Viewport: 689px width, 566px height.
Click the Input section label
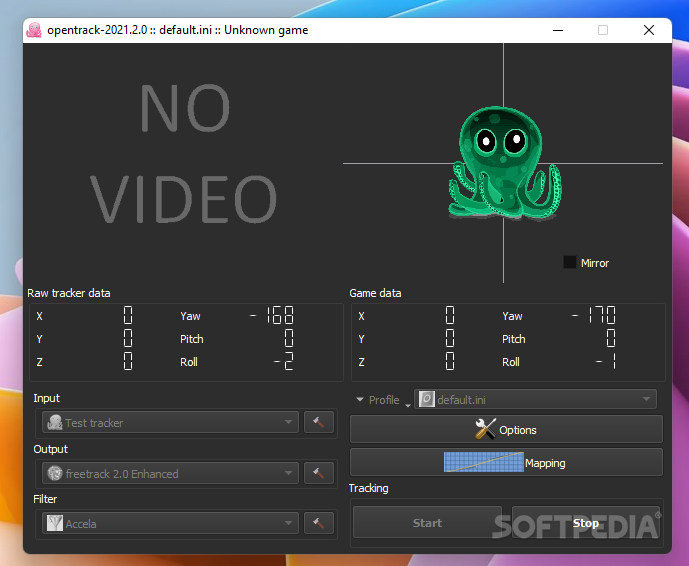tap(47, 398)
